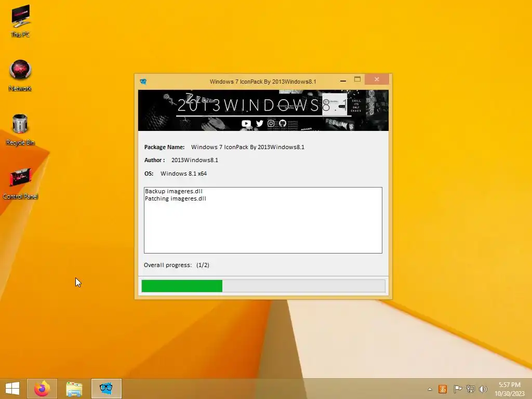The image size is (532, 399).
Task: Click the 'Backup imageres.dll' log line
Action: point(174,191)
